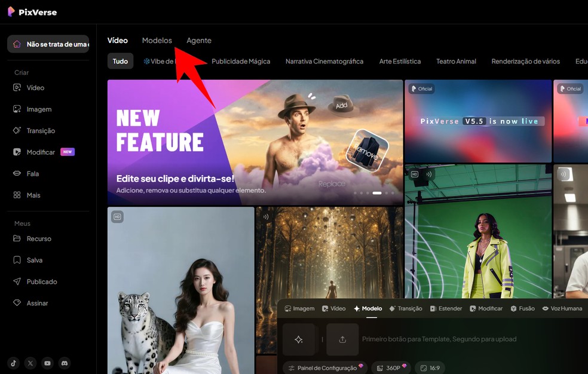Viewport: 588px width, 374px height.
Task: Select the Publicidade Mágica category
Action: [241, 61]
